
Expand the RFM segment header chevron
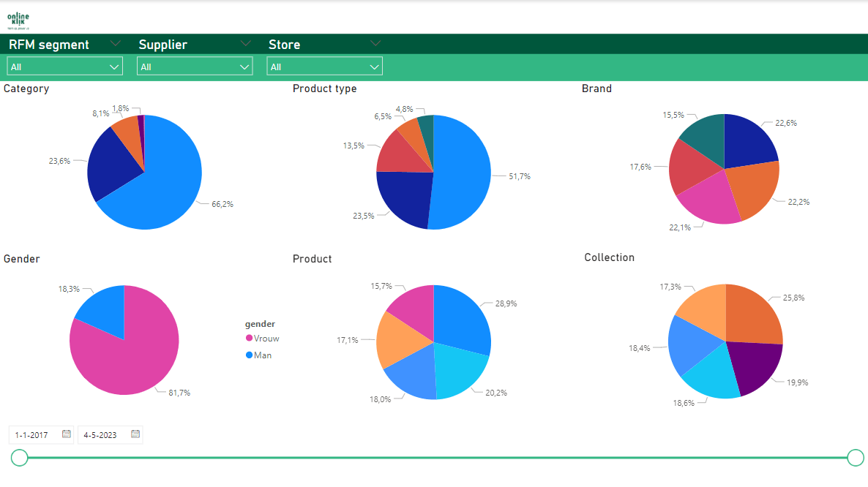pos(115,44)
